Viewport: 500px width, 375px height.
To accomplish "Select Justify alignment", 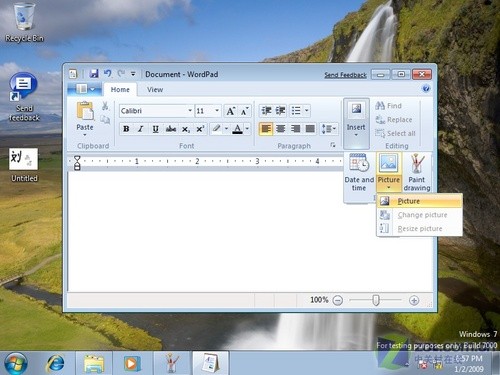I will (x=310, y=129).
